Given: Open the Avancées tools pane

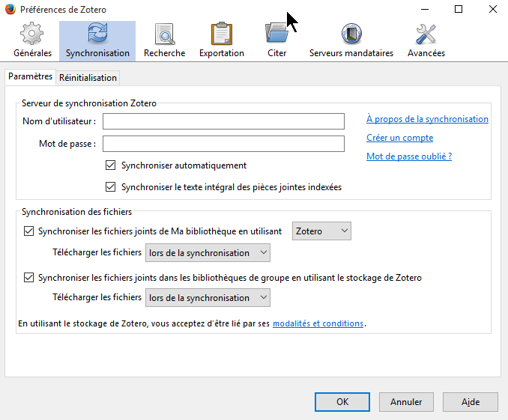Looking at the screenshot, I should tap(426, 40).
